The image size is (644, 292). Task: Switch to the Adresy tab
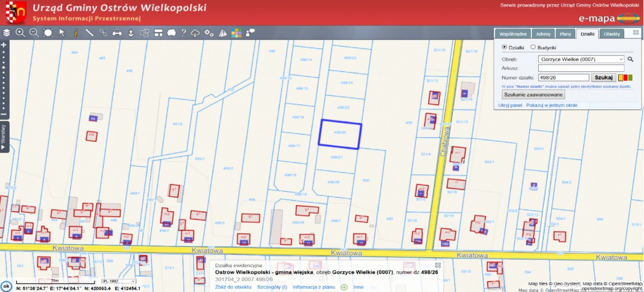click(543, 34)
